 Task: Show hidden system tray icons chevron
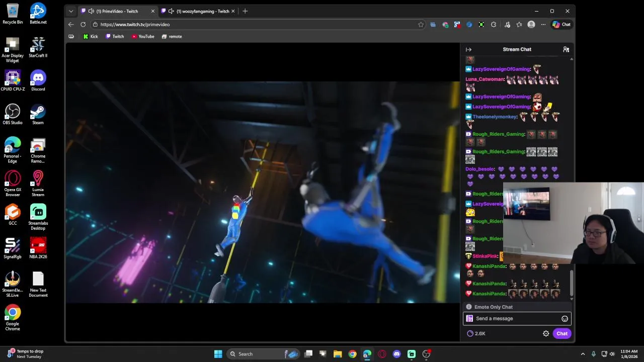(x=583, y=354)
